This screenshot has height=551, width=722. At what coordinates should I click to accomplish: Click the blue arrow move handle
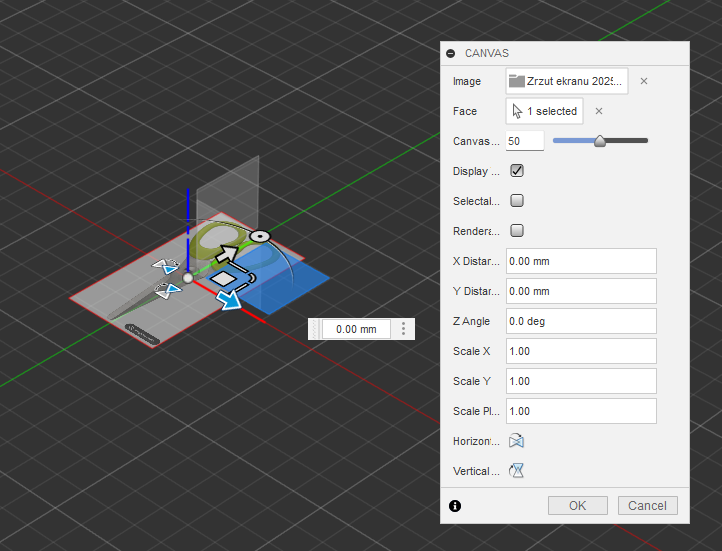(x=232, y=299)
